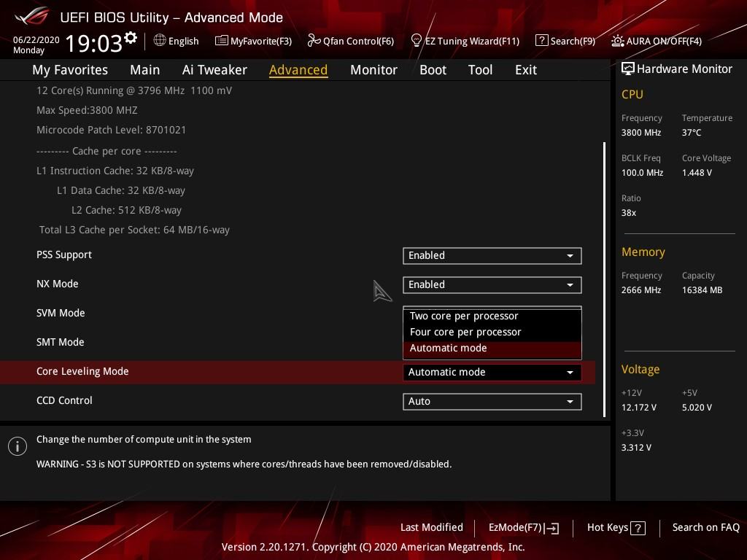The width and height of the screenshot is (747, 560).
Task: Select the Core Leveling Mode row label
Action: 82,371
